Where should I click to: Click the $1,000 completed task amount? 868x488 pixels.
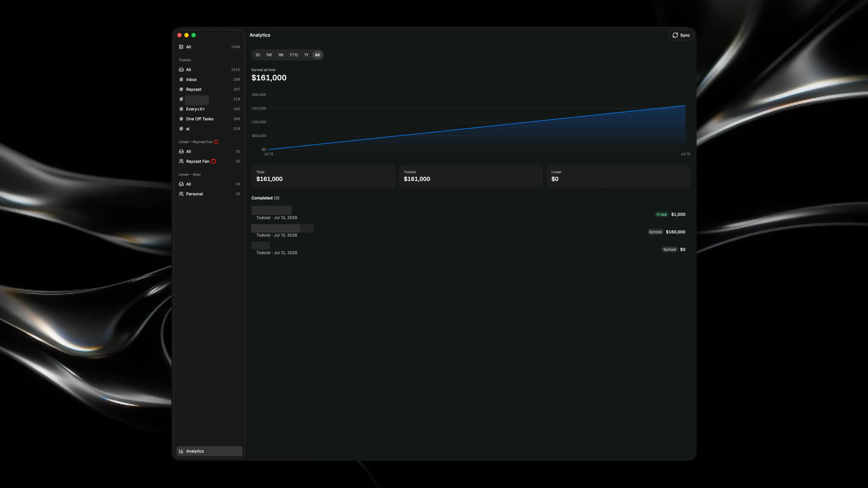678,214
